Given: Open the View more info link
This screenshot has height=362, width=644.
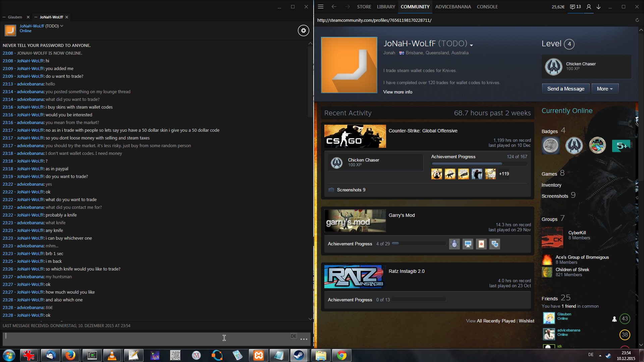Looking at the screenshot, I should click(x=397, y=92).
